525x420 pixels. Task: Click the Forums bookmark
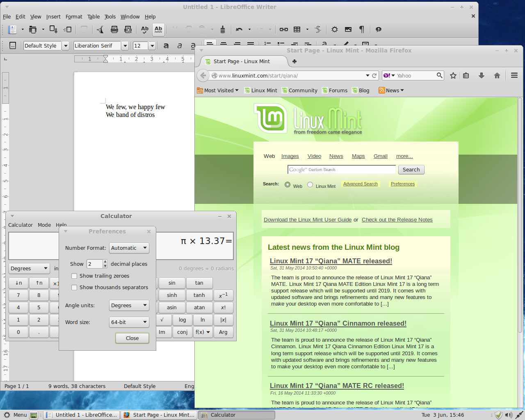click(x=335, y=90)
